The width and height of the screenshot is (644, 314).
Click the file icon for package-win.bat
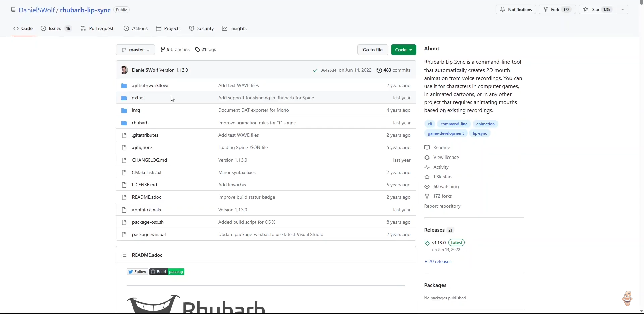[x=124, y=235]
